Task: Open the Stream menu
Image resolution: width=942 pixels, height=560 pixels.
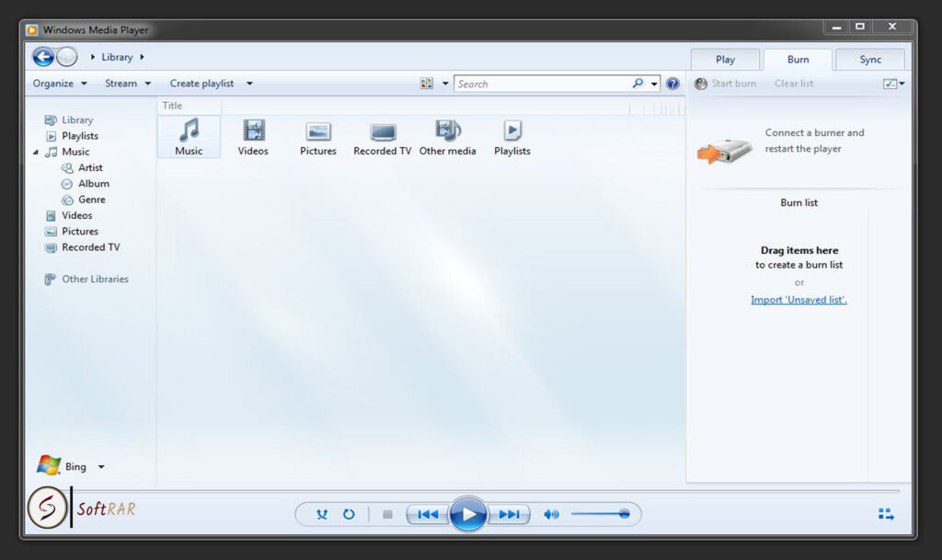Action: click(127, 84)
